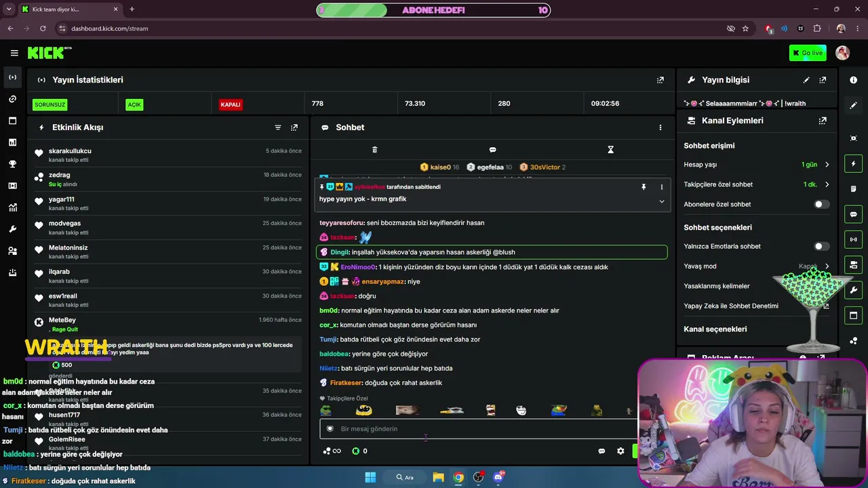
Task: Click the Kick logo
Action: [50, 53]
